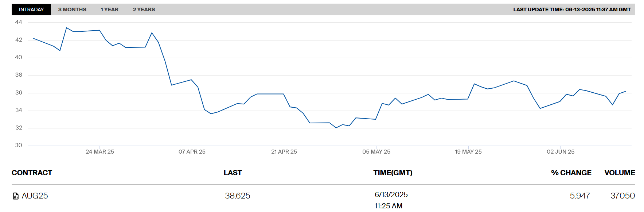Click the 6/13/2025 time entry

pyautogui.click(x=391, y=195)
